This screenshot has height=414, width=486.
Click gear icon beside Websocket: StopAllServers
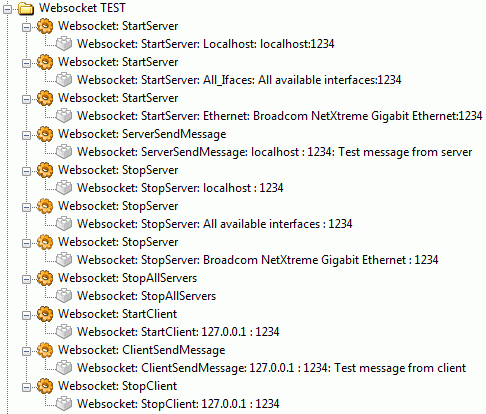click(x=45, y=278)
